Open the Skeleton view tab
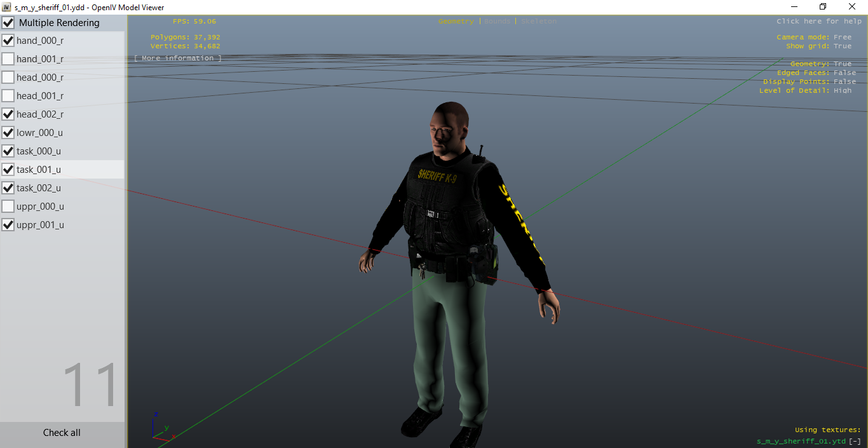Screen dimensions: 868x448 pyautogui.click(x=538, y=22)
